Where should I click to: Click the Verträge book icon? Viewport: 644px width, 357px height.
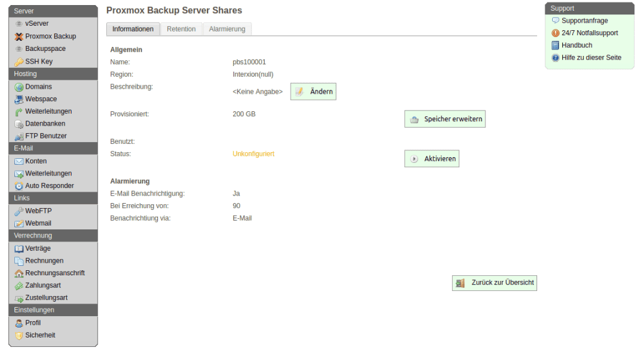coord(19,249)
